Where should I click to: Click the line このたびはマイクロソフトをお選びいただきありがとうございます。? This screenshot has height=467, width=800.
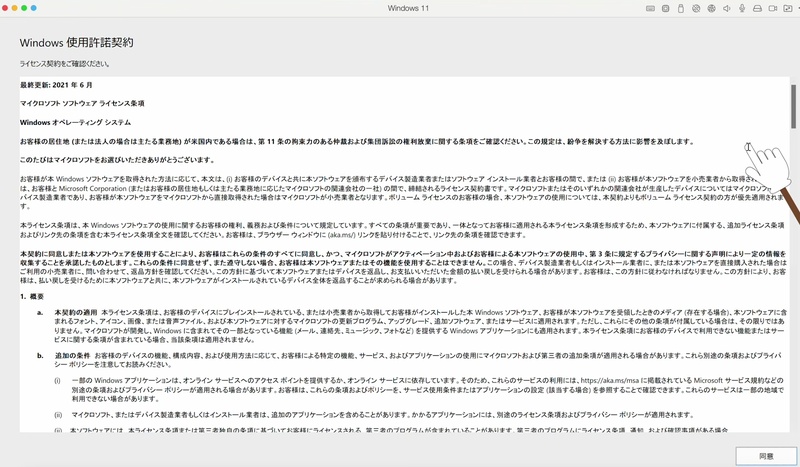(117, 160)
